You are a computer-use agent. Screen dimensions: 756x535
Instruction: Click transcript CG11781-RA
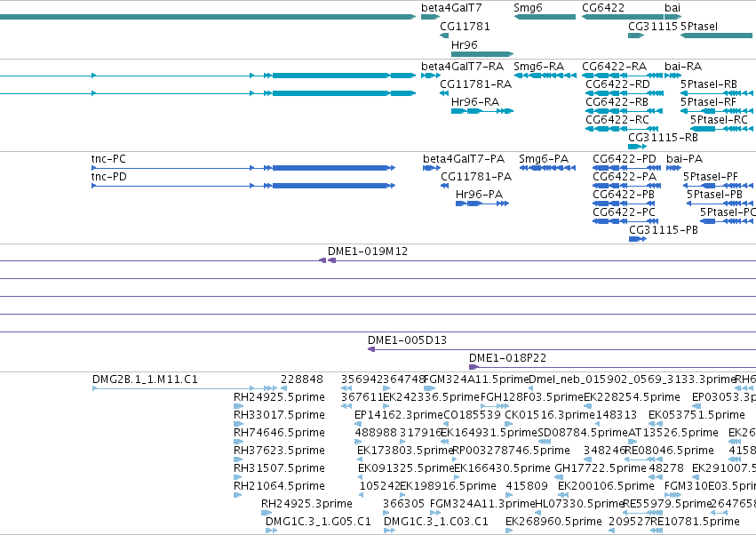point(444,93)
